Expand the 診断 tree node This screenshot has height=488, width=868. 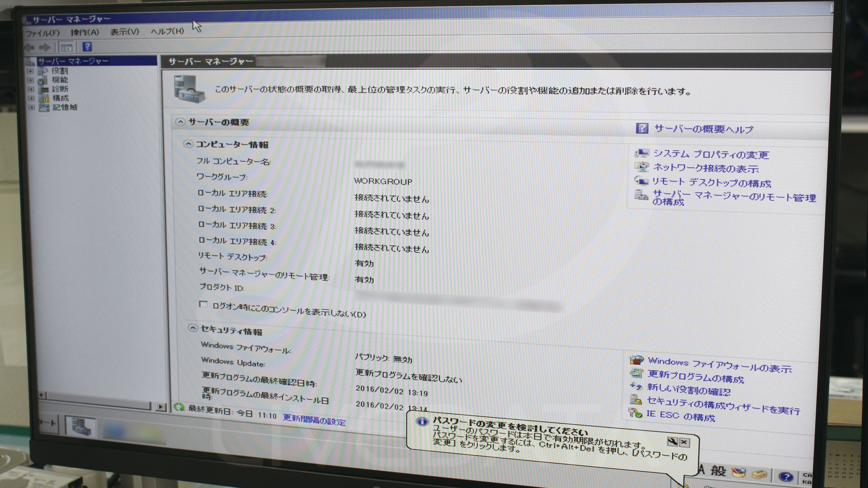point(31,89)
